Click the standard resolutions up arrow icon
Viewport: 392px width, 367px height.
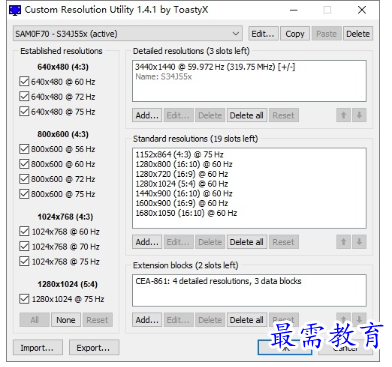click(x=343, y=242)
